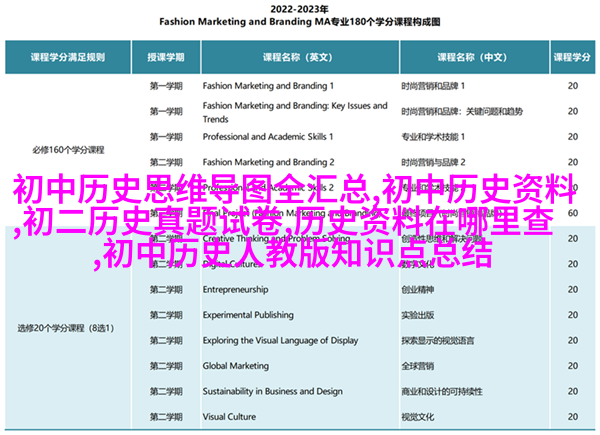Click Sustainability in Business and Design cell
This screenshot has width=600, height=435.
[272, 389]
